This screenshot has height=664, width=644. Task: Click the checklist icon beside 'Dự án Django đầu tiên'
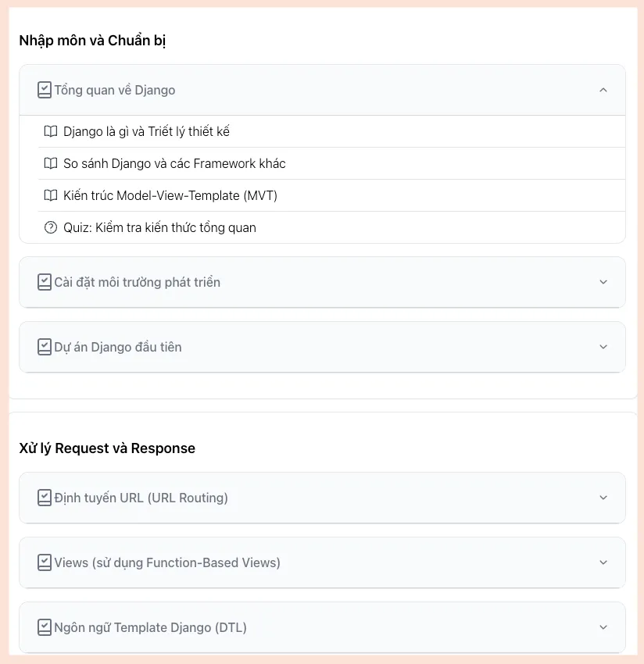(45, 347)
